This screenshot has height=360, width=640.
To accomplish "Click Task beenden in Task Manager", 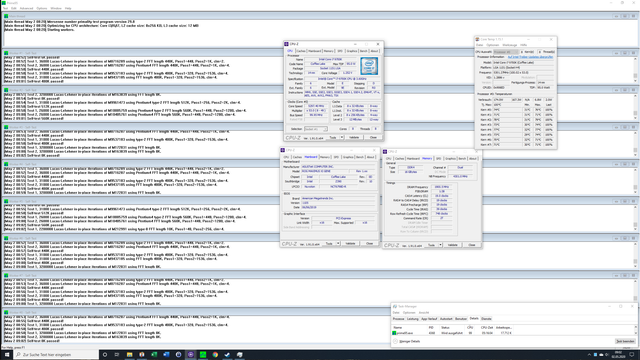I will click(x=625, y=341).
